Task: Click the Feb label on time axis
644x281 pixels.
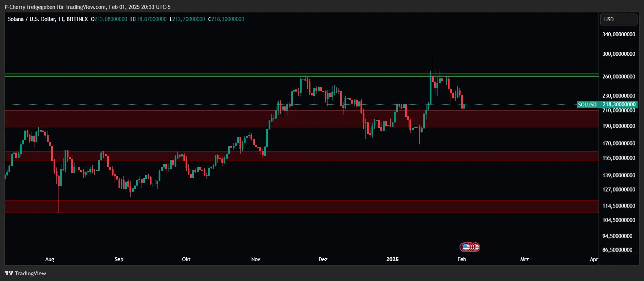Action: (x=462, y=259)
